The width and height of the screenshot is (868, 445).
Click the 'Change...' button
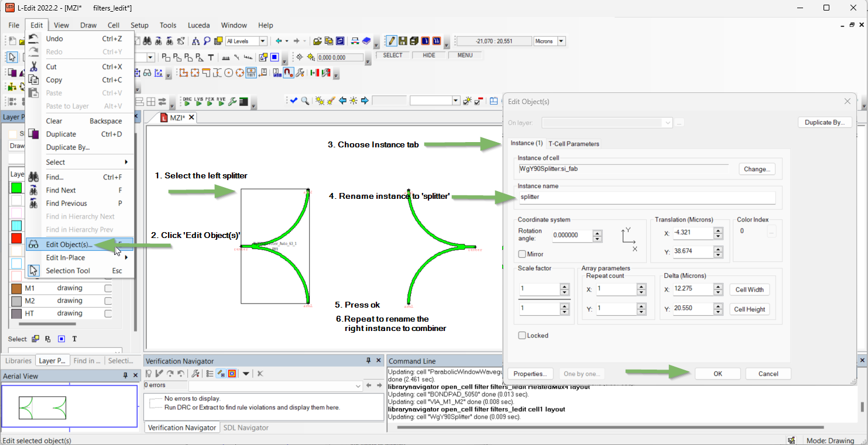[x=757, y=169]
